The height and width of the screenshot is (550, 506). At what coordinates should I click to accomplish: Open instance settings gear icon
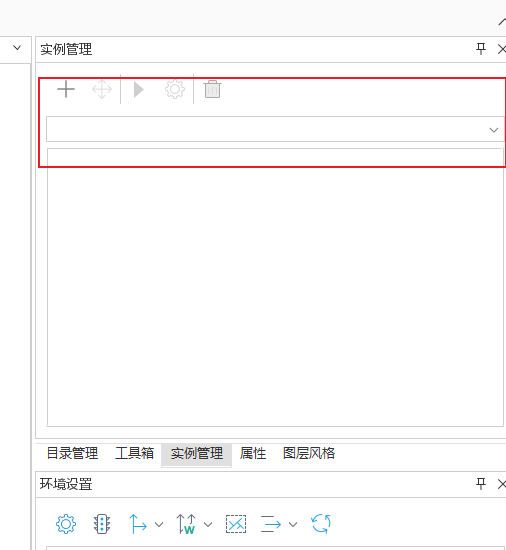click(x=175, y=89)
